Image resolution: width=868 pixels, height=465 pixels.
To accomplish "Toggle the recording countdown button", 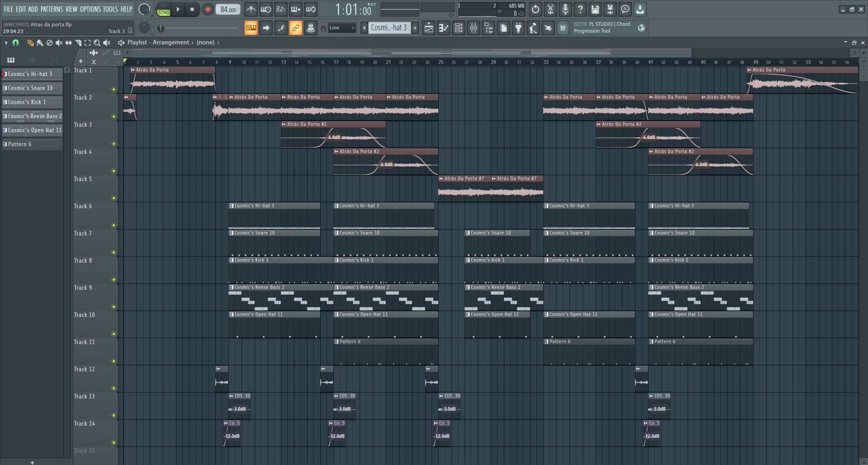I will point(281,9).
